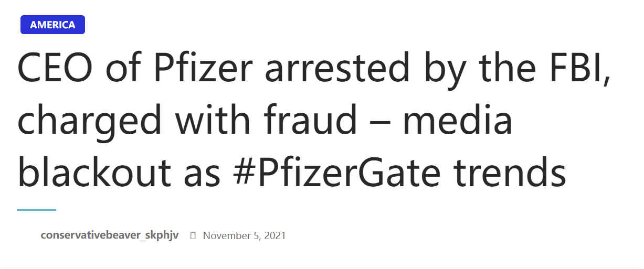Click the November 5, 2021 publish date

[x=244, y=236]
